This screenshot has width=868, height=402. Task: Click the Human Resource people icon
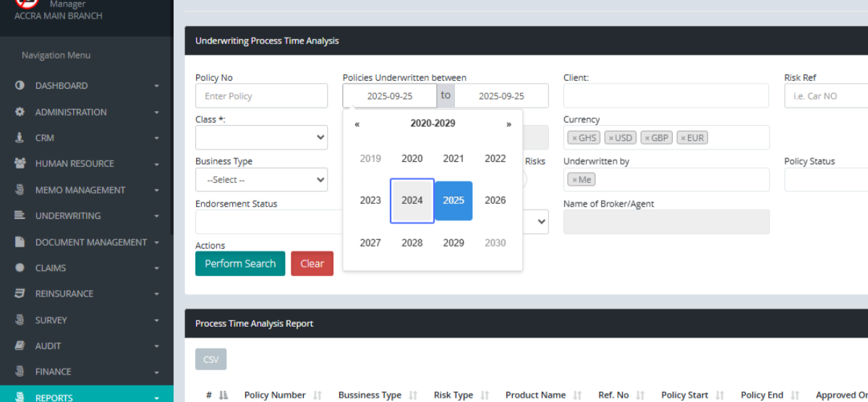(20, 163)
